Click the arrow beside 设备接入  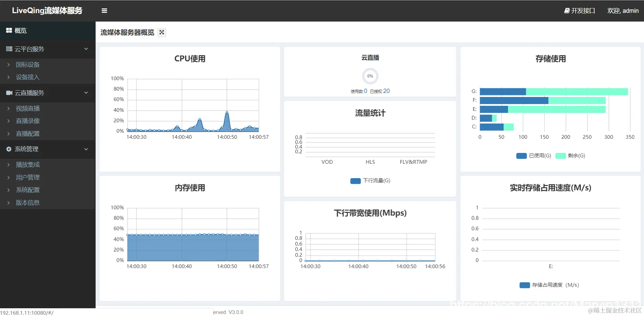8,77
